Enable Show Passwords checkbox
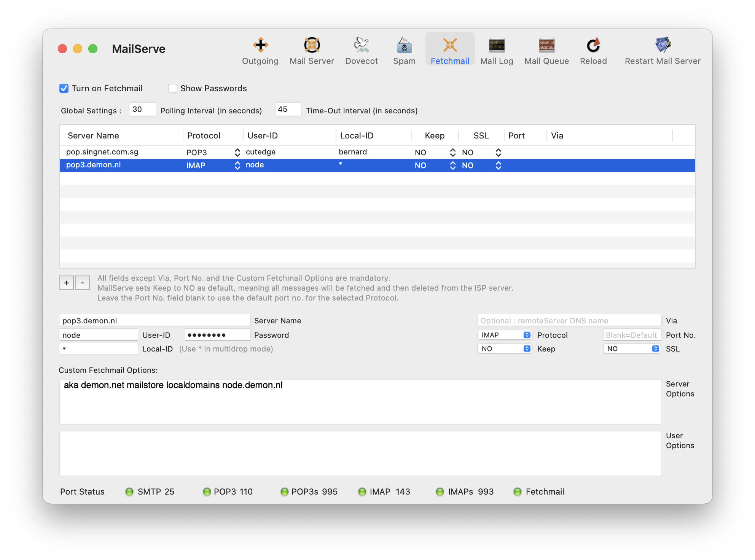 coord(173,88)
